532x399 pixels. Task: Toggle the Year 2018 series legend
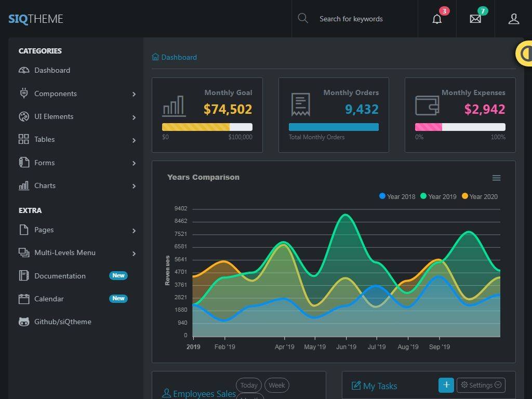coord(397,196)
